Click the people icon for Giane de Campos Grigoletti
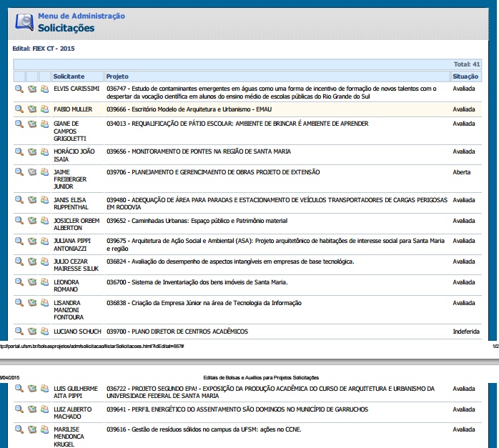499x448 pixels. 44,124
